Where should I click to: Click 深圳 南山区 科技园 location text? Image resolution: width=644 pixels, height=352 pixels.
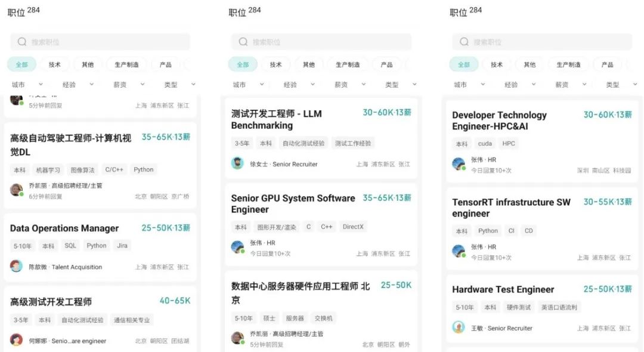click(x=603, y=171)
